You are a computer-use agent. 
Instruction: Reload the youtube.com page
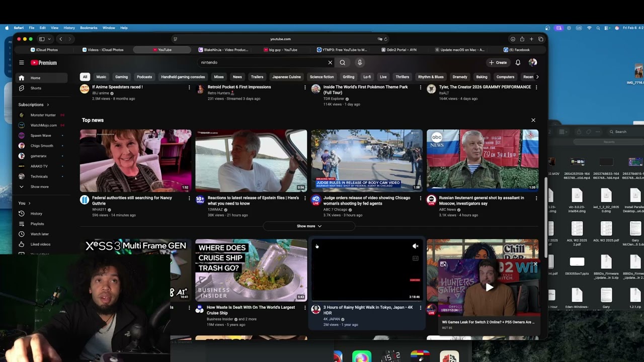385,39
